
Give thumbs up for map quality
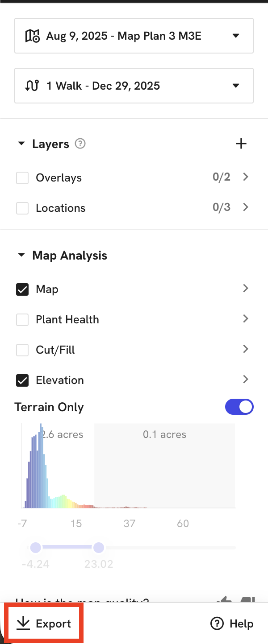click(227, 600)
